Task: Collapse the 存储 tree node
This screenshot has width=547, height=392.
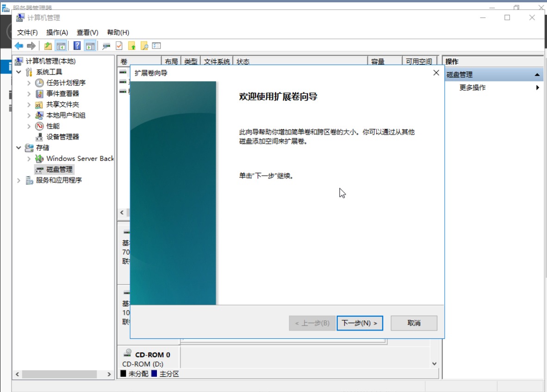Action: 19,148
